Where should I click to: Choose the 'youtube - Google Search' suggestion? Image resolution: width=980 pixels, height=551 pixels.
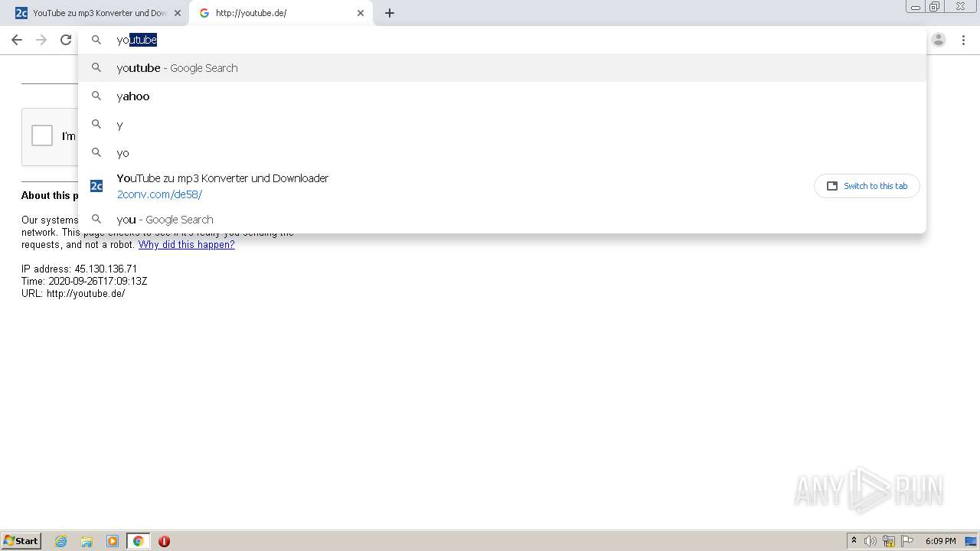(502, 68)
